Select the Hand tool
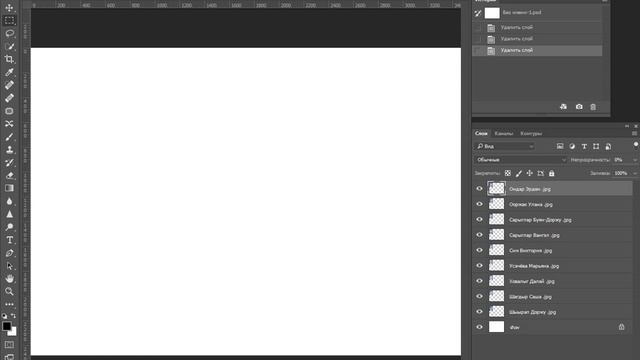This screenshot has height=360, width=640. (x=9, y=279)
